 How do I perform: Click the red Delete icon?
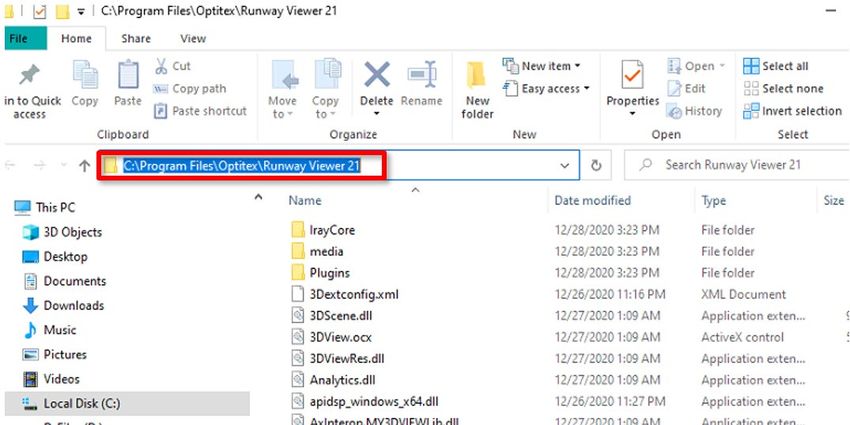[377, 74]
